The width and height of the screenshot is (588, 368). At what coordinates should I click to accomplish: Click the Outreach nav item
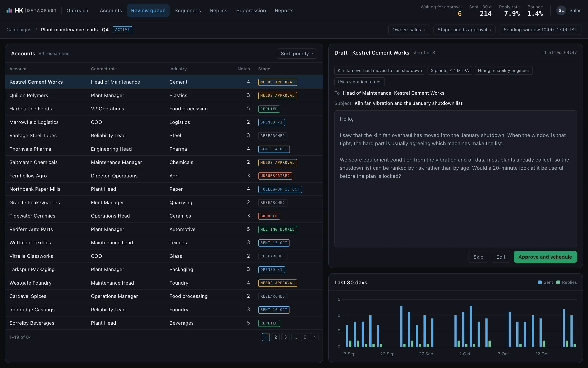click(77, 10)
